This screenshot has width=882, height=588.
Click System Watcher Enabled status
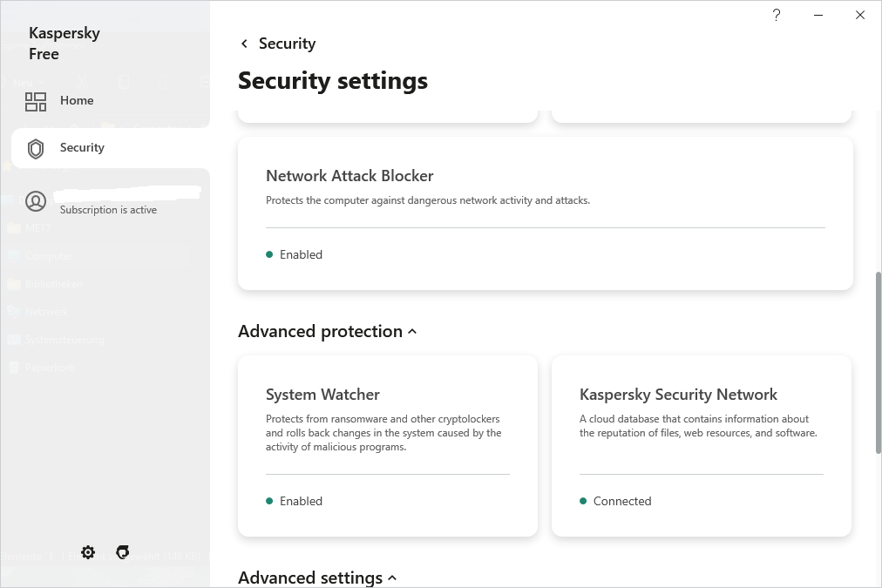[300, 501]
